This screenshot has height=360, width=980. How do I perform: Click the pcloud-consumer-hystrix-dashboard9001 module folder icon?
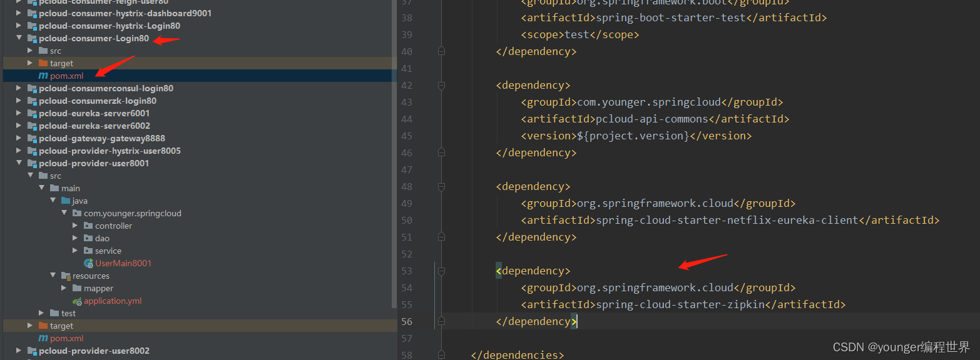32,13
